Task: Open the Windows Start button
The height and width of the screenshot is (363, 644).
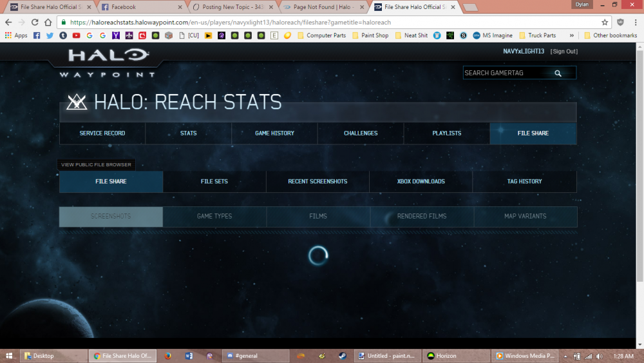Action: pyautogui.click(x=9, y=356)
